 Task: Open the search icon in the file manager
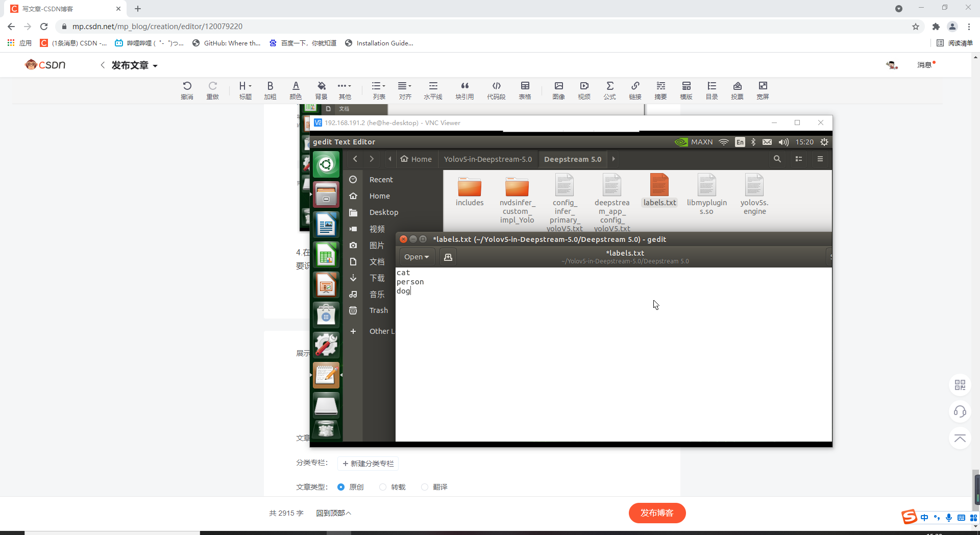click(x=777, y=159)
